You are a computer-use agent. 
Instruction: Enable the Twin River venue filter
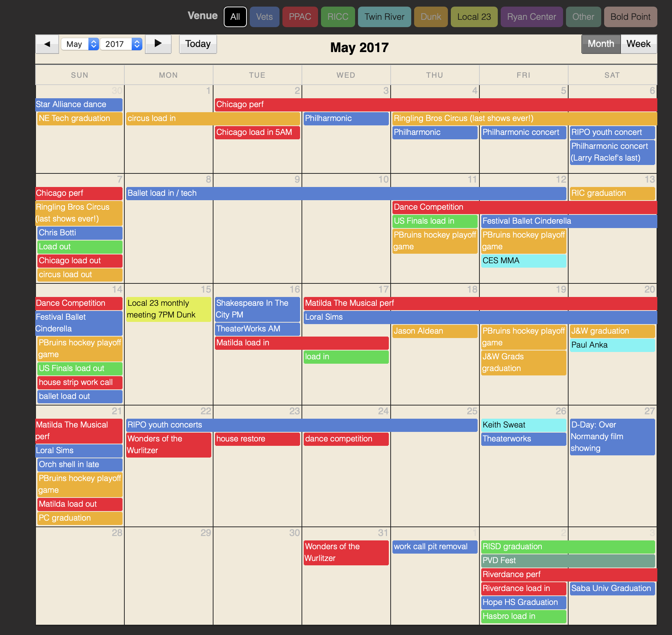tap(384, 17)
